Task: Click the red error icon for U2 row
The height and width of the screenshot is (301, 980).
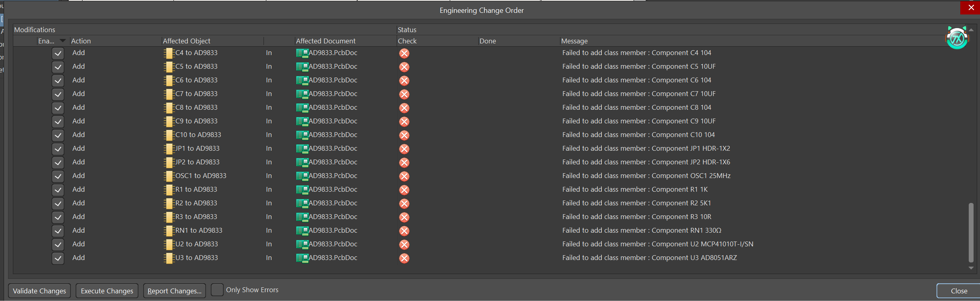Action: pyautogui.click(x=404, y=244)
